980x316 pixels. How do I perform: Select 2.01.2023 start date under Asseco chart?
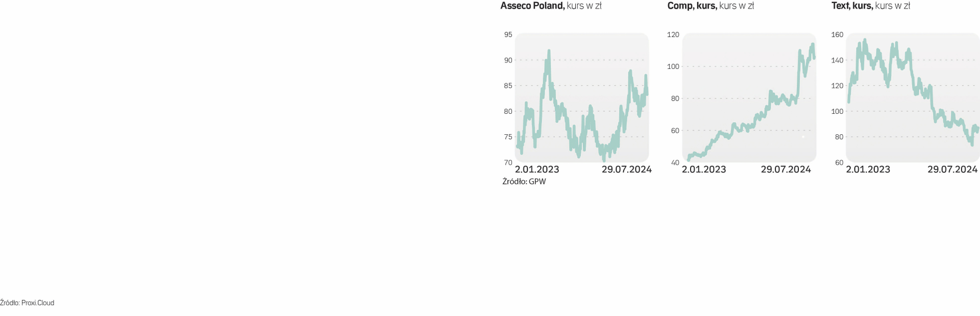point(537,169)
